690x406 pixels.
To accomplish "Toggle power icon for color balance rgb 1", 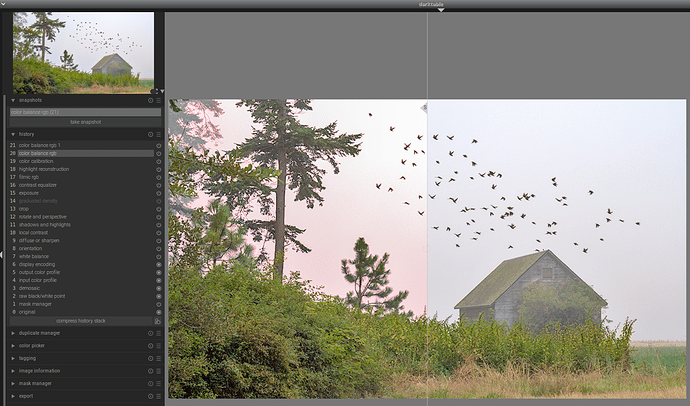I will pos(158,146).
